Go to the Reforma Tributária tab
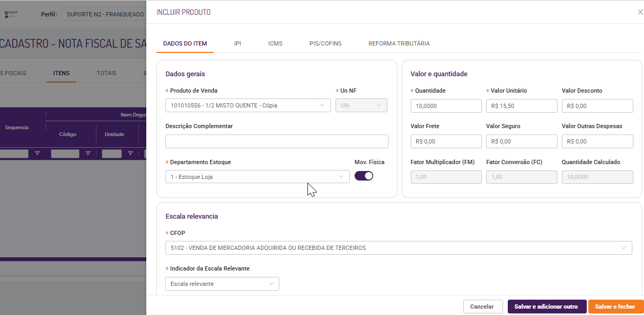 [399, 43]
